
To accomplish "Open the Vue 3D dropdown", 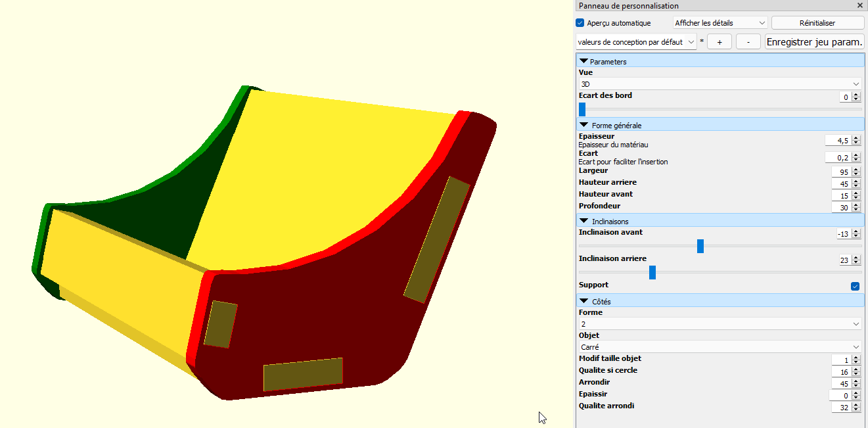I will click(x=720, y=84).
